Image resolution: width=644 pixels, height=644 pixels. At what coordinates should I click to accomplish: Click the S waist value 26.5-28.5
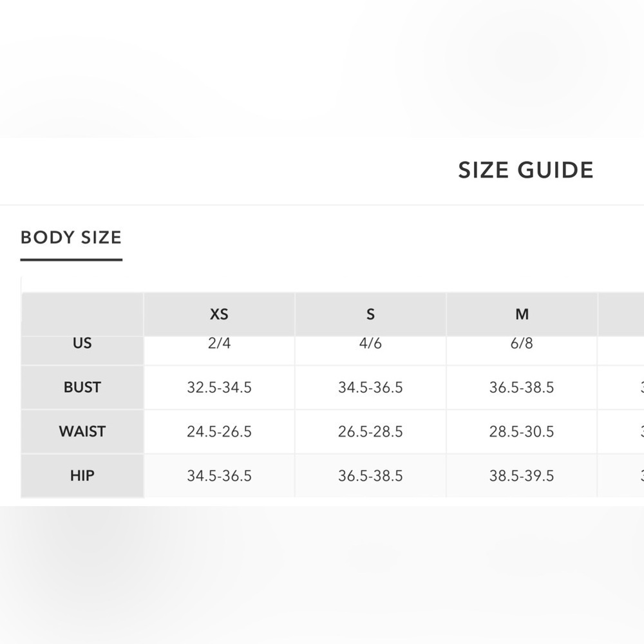(x=370, y=431)
